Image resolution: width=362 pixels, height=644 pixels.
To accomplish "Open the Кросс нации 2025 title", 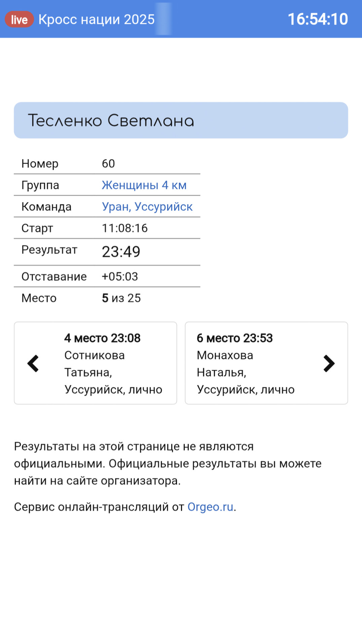I will pos(97,20).
